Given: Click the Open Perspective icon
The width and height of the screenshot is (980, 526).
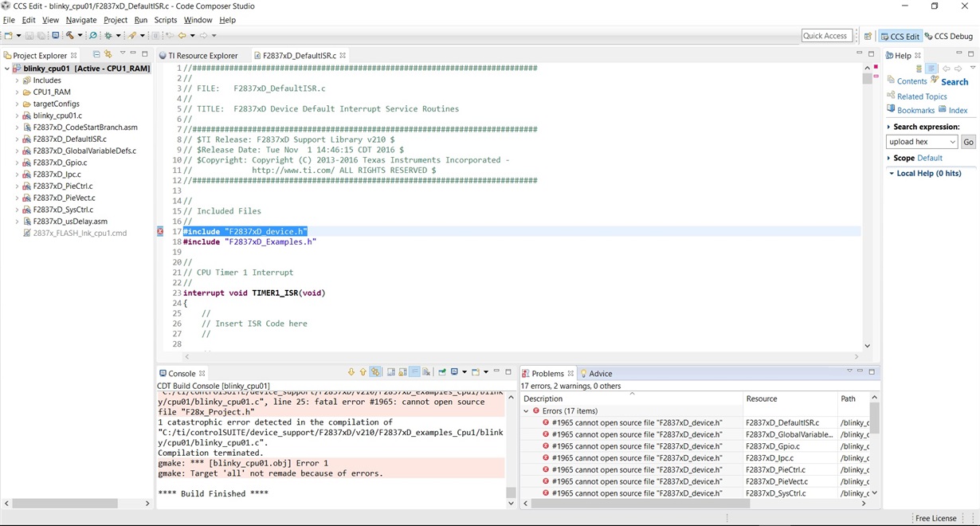Looking at the screenshot, I should click(x=868, y=36).
